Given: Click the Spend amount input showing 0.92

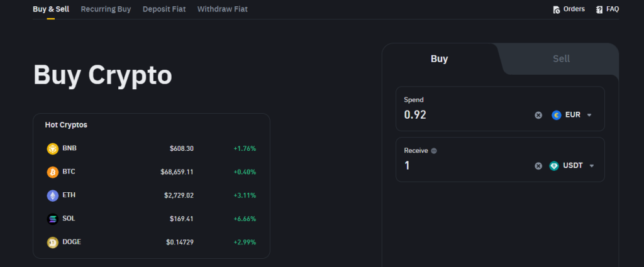Looking at the screenshot, I should (465, 115).
